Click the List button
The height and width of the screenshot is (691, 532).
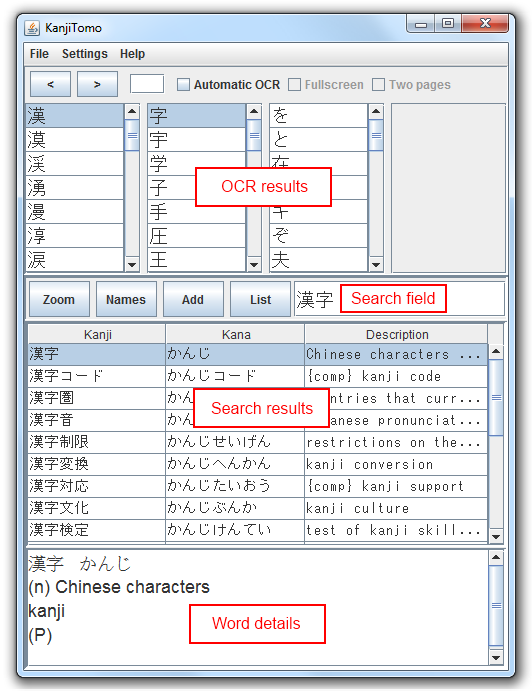(x=260, y=299)
